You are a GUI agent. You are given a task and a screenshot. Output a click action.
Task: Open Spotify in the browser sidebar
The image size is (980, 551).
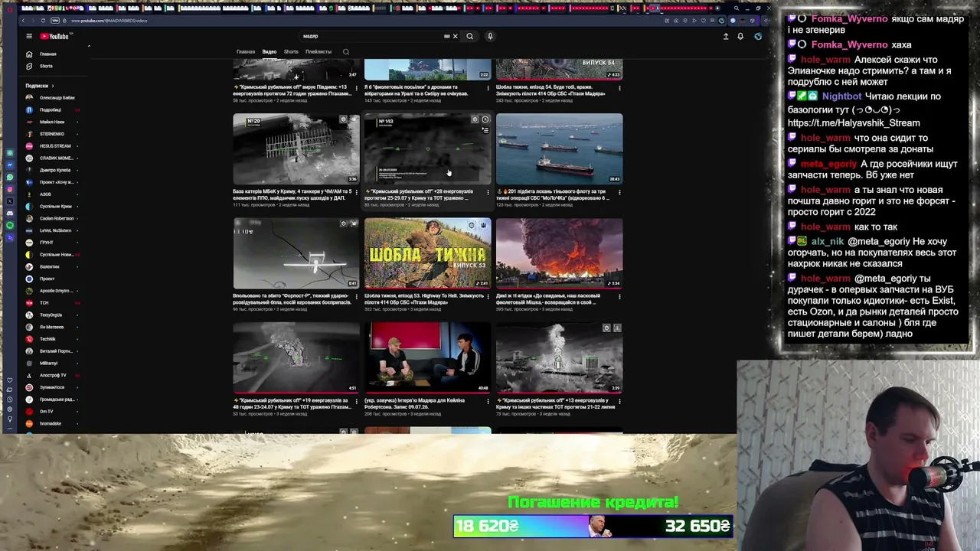[x=10, y=225]
